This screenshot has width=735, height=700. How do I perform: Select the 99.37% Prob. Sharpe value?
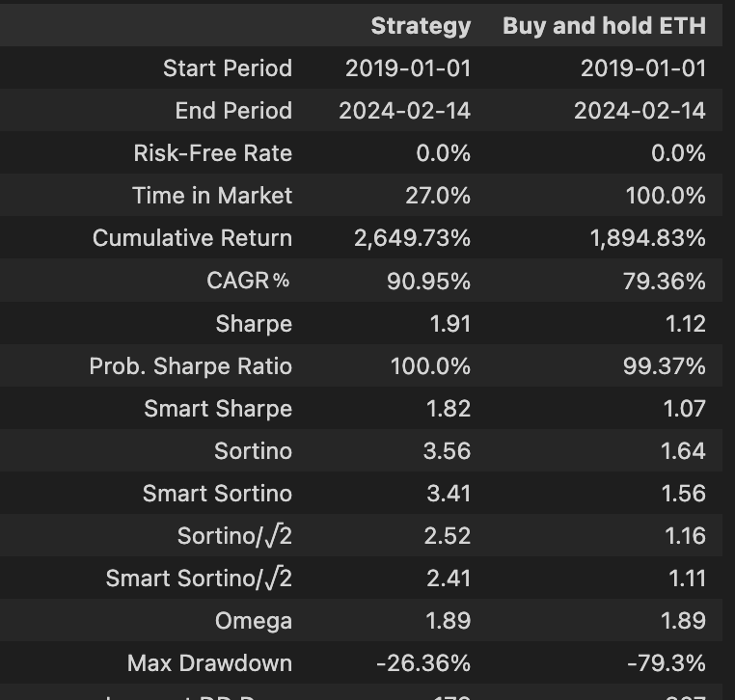pyautogui.click(x=664, y=366)
